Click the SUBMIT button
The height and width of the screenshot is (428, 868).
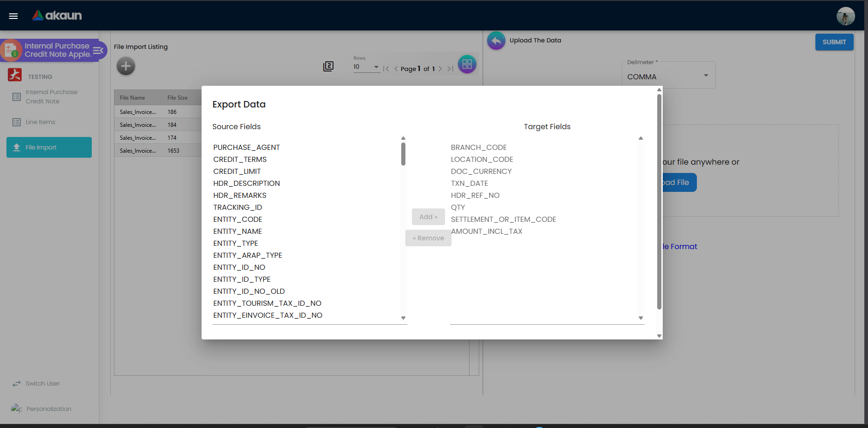click(x=834, y=42)
